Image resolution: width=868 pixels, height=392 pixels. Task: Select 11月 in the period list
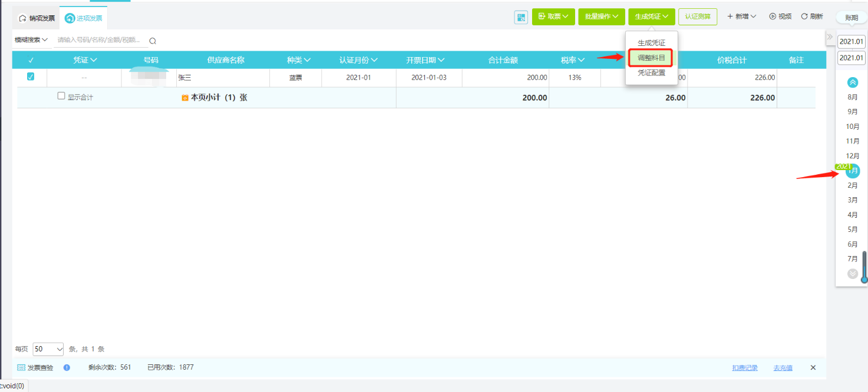tap(853, 141)
